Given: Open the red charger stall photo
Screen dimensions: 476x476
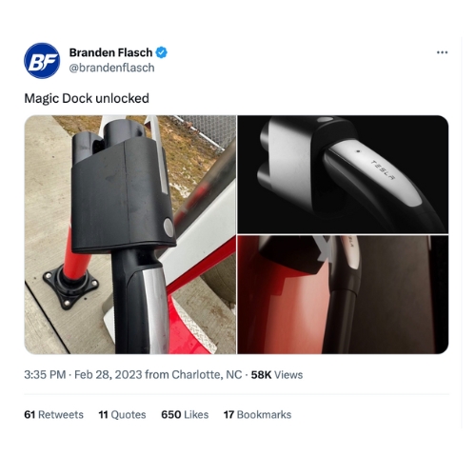Looking at the screenshot, I should coord(343,295).
